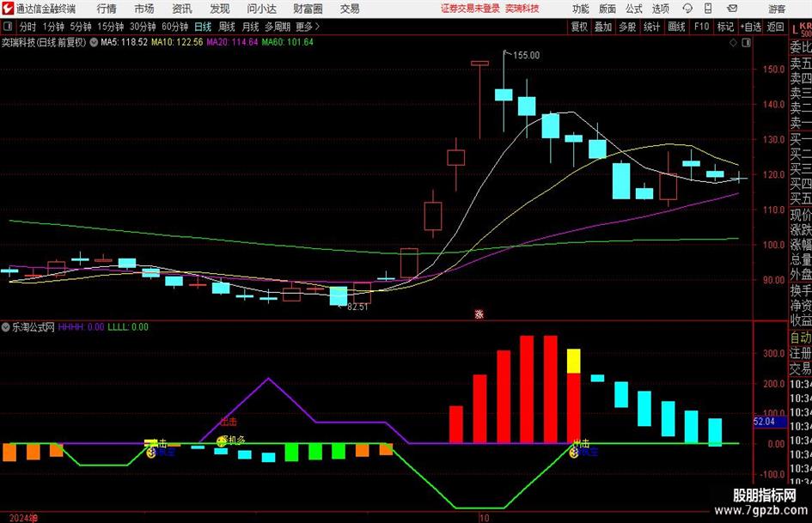Click the 标记 mark button

(725, 27)
